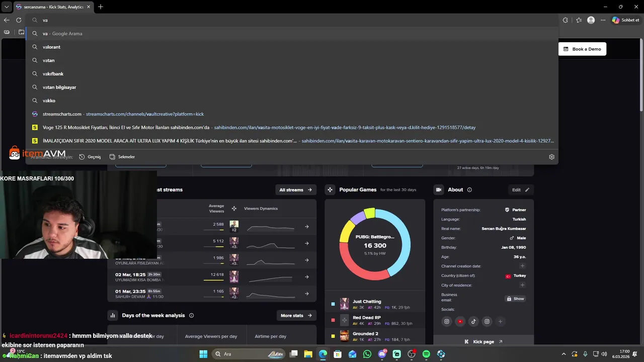Open File Explorer from the taskbar
The height and width of the screenshot is (362, 644).
308,354
